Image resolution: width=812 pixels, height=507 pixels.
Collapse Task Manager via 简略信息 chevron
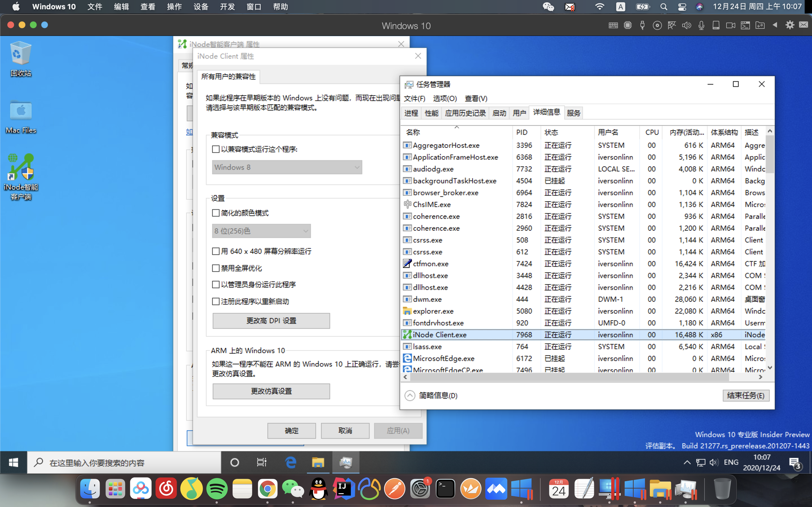point(409,395)
